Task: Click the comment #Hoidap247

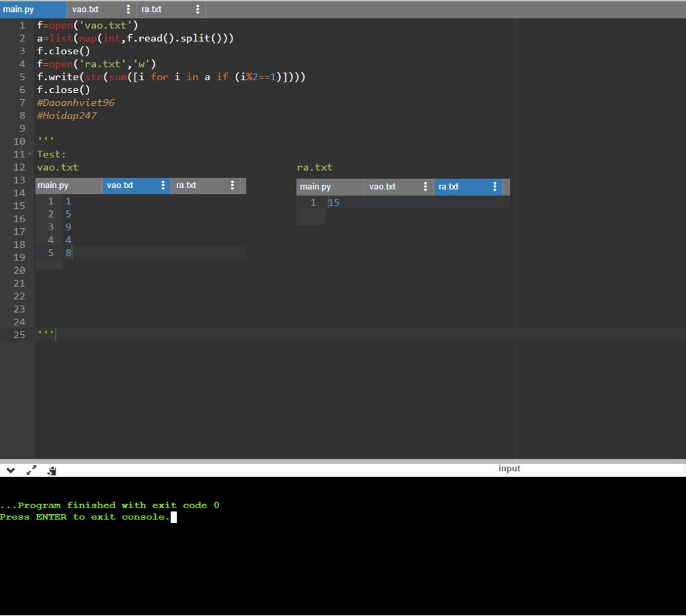Action: click(x=67, y=116)
